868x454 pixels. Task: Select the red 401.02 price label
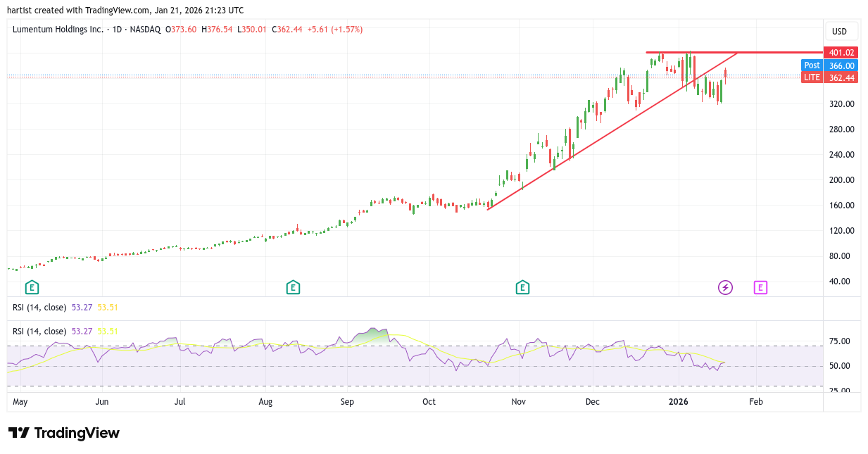[841, 53]
